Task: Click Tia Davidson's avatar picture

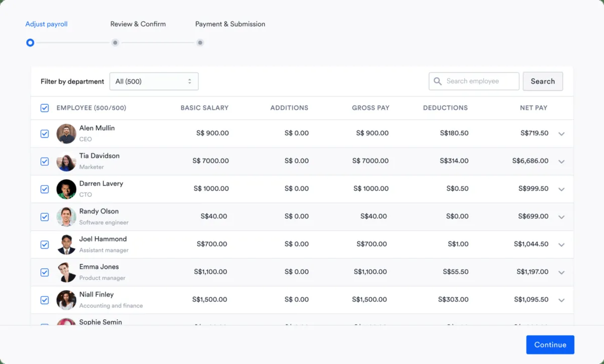Action: pos(66,162)
